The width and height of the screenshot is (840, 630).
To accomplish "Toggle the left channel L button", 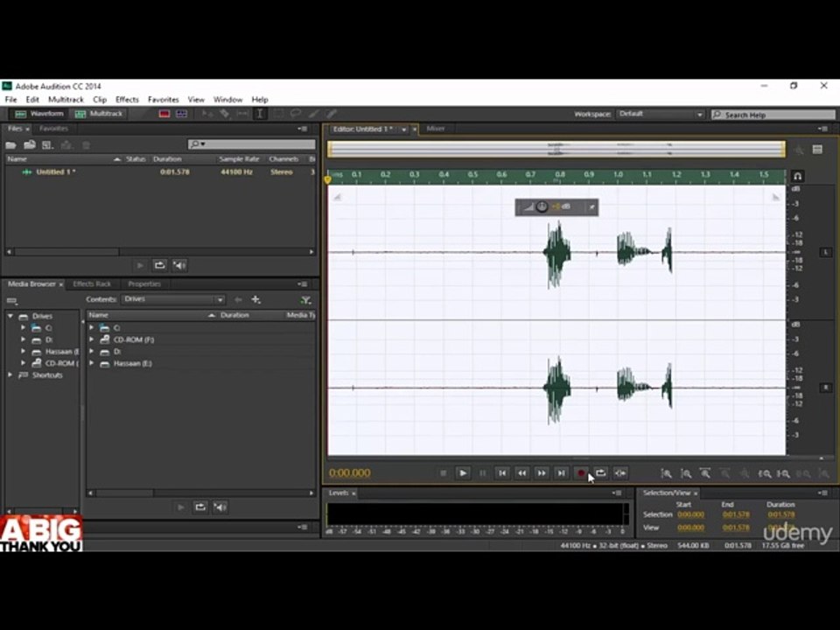I will (x=825, y=252).
